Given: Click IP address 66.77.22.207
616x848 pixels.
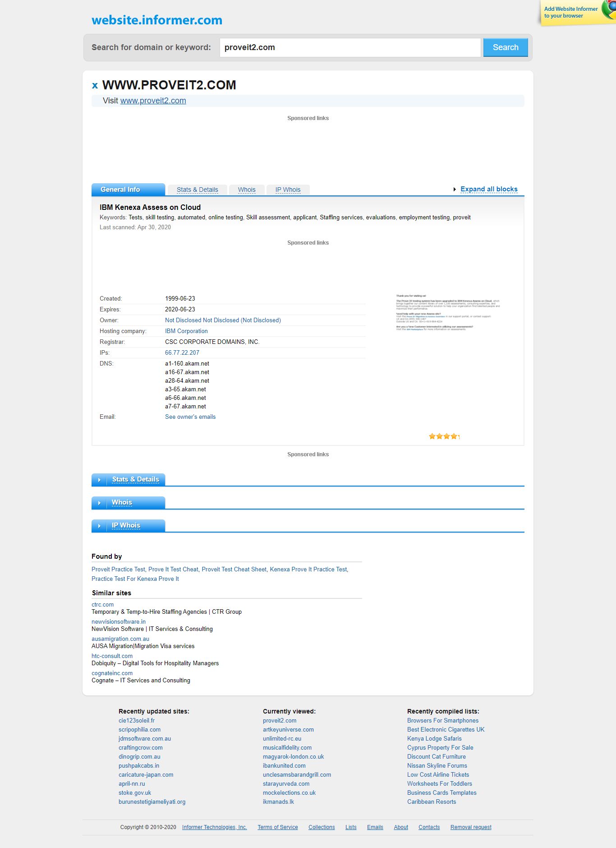Looking at the screenshot, I should click(182, 353).
